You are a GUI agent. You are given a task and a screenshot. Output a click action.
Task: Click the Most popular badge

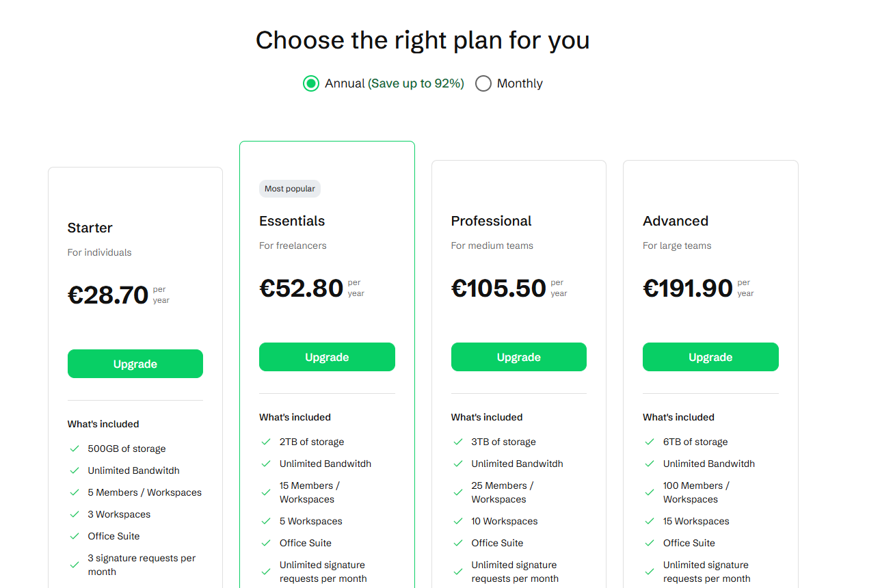pyautogui.click(x=290, y=189)
